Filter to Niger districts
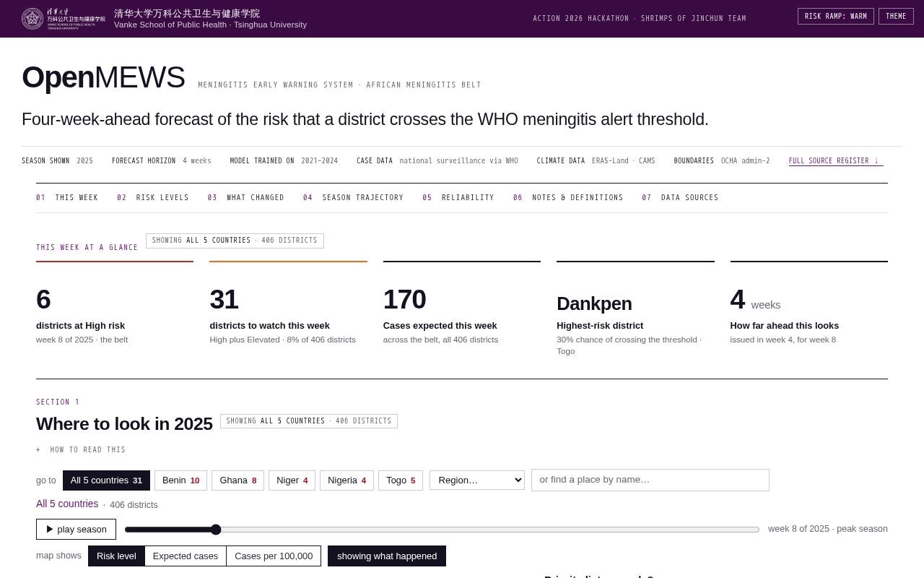 click(292, 480)
